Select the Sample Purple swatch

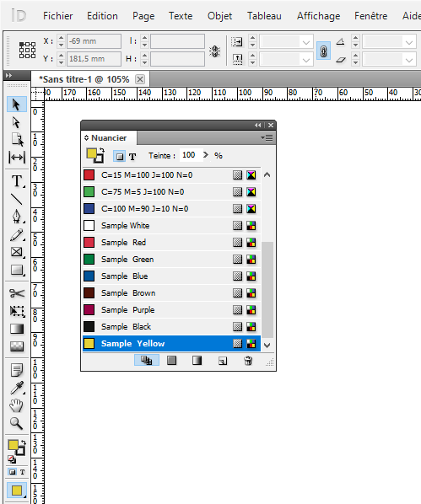pos(171,310)
